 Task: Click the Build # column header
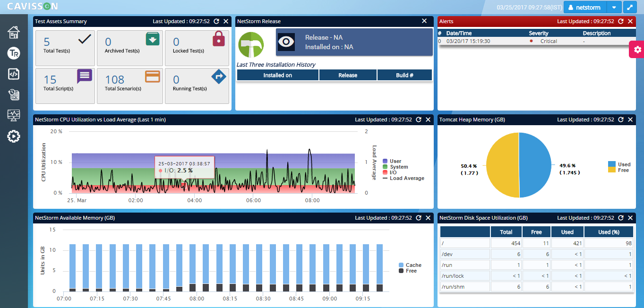(405, 75)
